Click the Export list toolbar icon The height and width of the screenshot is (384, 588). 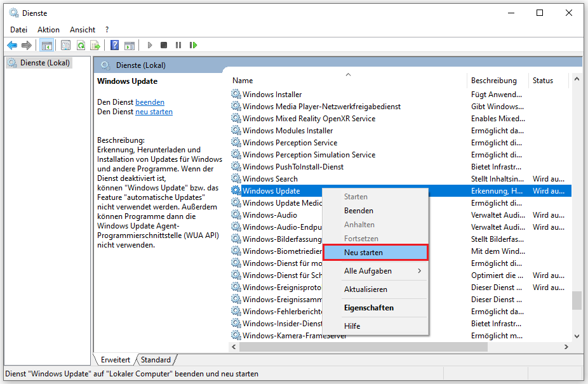click(x=95, y=45)
